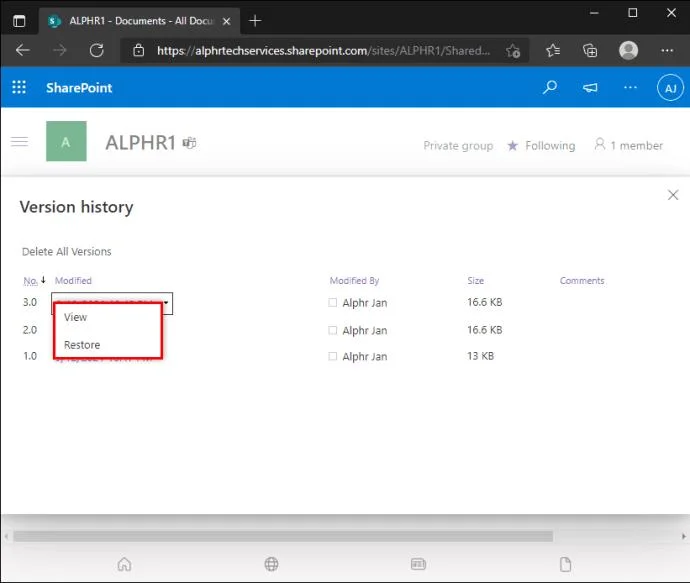Sort by the Modified column header
Image resolution: width=690 pixels, height=583 pixels.
[x=73, y=281]
